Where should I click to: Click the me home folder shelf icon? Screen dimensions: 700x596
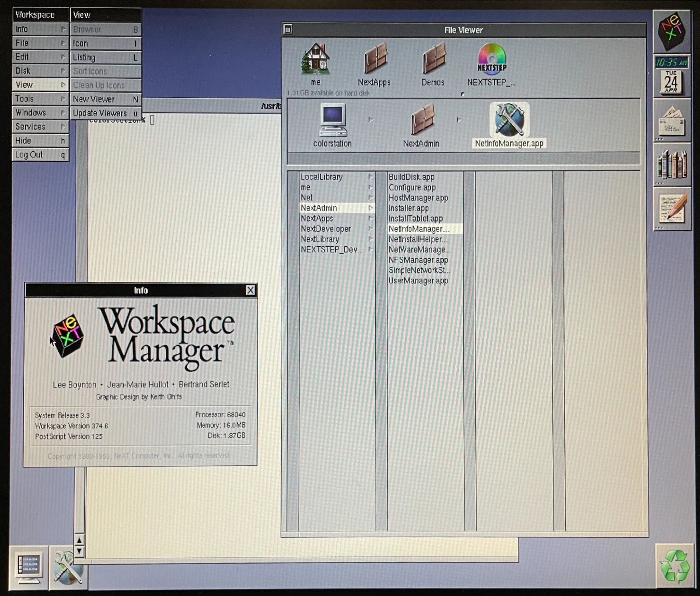[x=315, y=59]
